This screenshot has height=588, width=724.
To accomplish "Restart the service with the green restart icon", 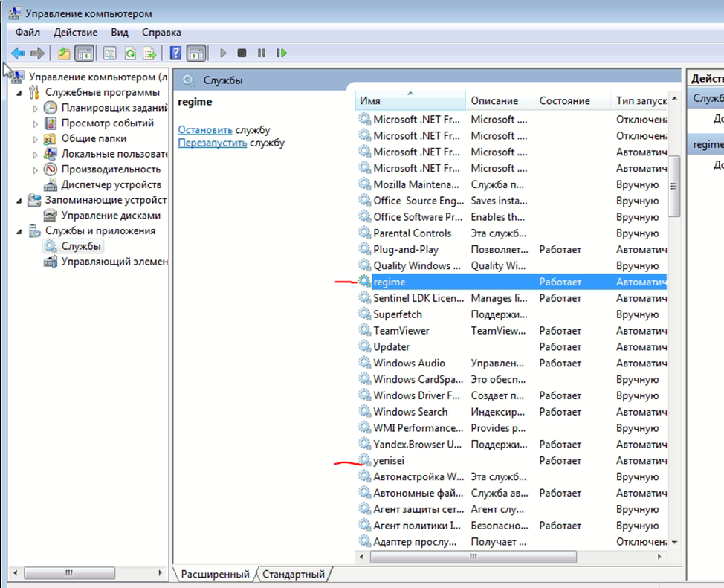I will pyautogui.click(x=281, y=53).
